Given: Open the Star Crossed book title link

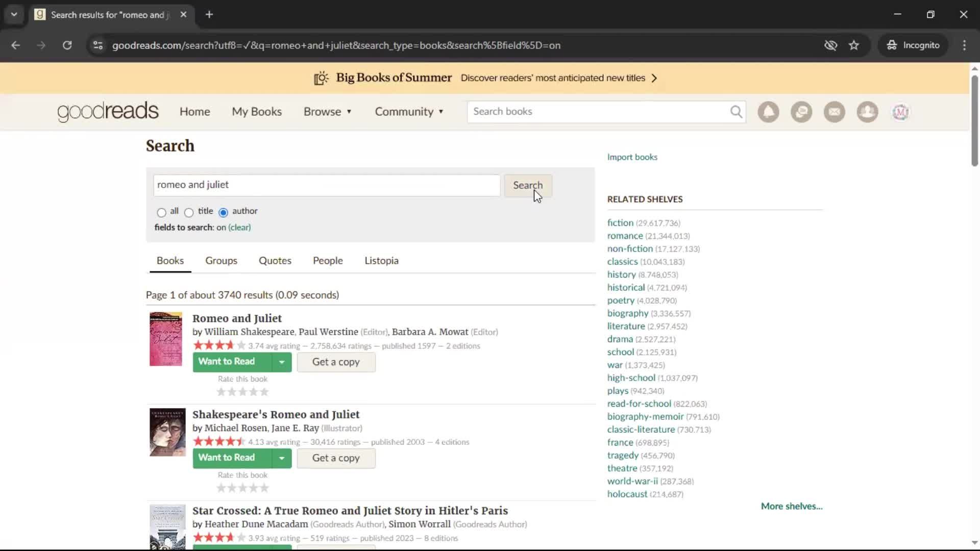Looking at the screenshot, I should pos(350,511).
